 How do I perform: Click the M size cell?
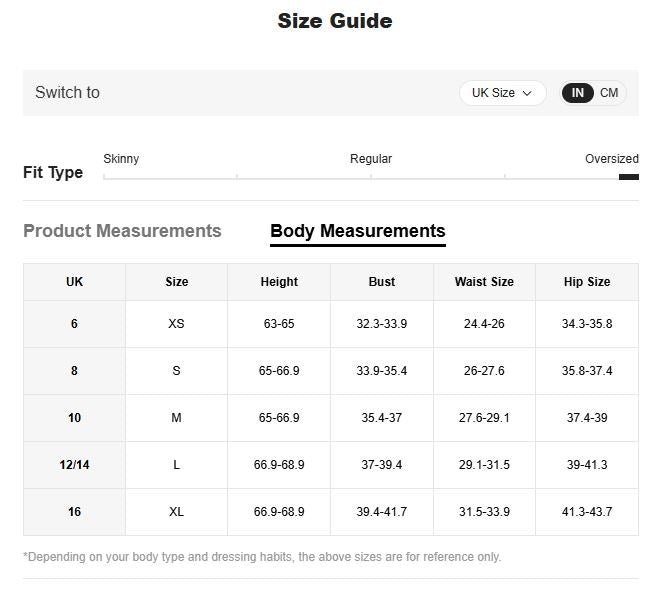pyautogui.click(x=176, y=418)
